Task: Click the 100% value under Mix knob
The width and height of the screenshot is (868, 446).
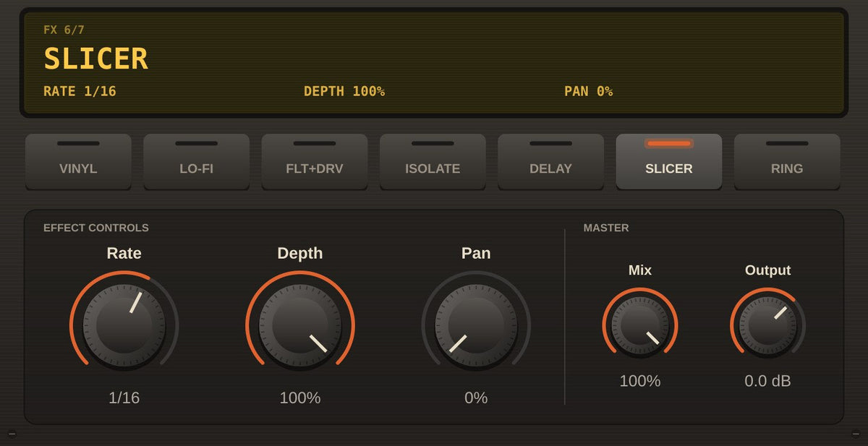Action: (x=640, y=381)
